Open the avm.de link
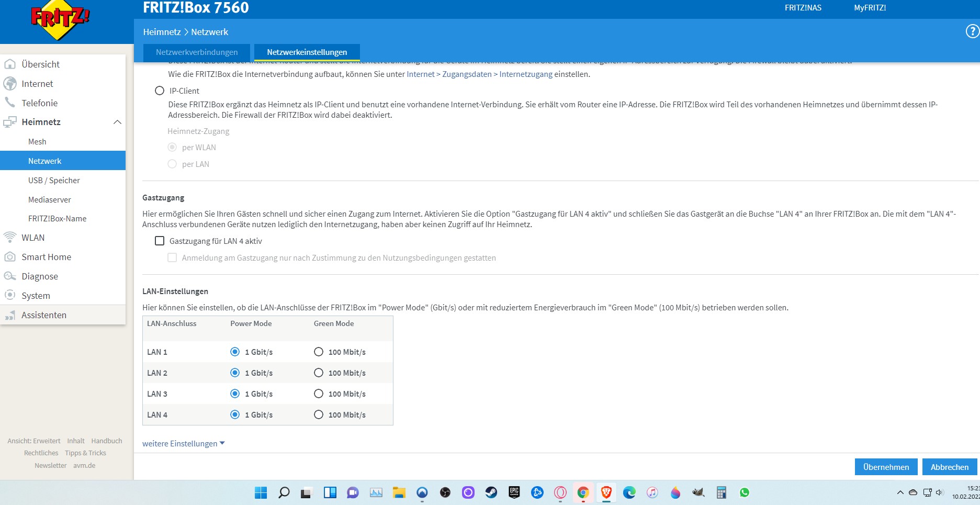Viewport: 980px width, 505px height. point(84,466)
